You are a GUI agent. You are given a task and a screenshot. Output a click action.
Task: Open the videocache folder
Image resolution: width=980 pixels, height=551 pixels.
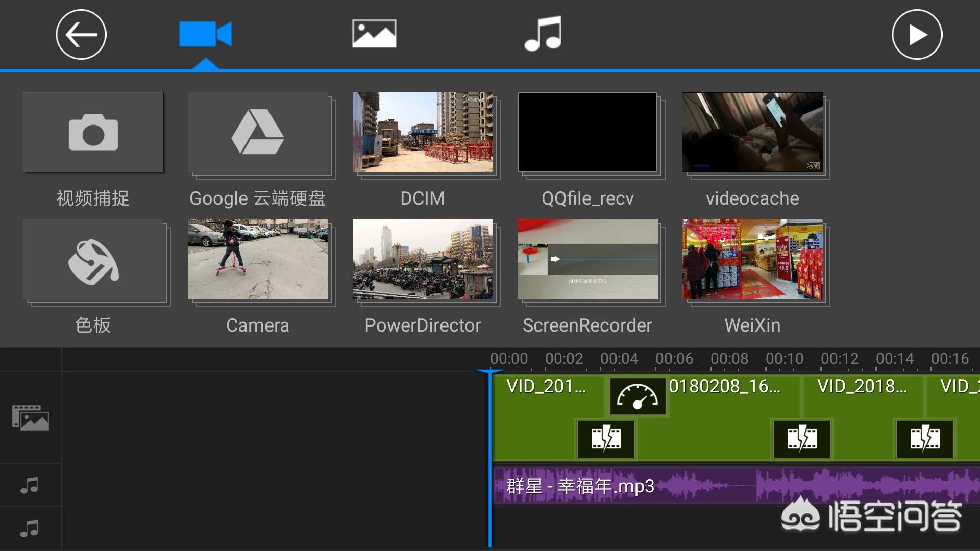click(x=752, y=133)
